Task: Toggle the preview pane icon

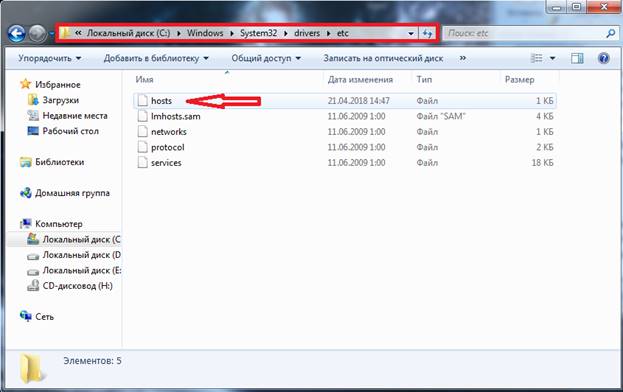Action: click(x=577, y=58)
